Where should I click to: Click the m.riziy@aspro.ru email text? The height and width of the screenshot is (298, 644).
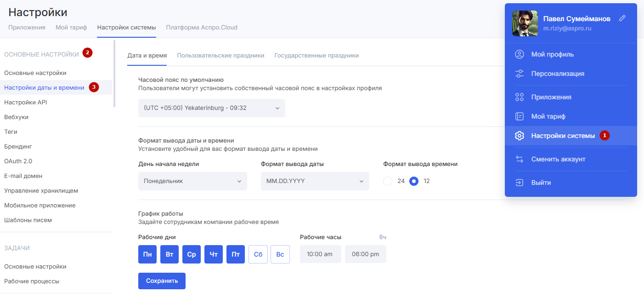tap(567, 28)
